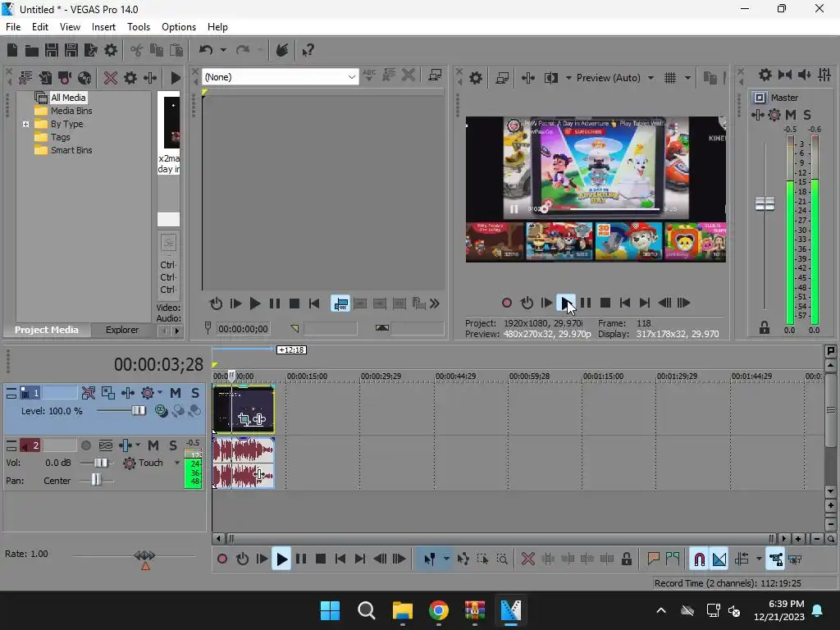The image size is (840, 630).
Task: Open overlays grid dropdown arrow in preview
Action: [687, 78]
